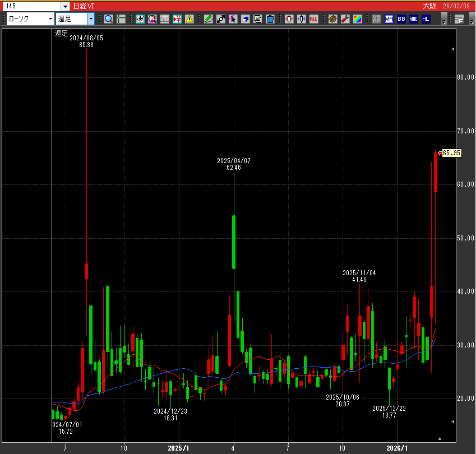Click the 2025/04/07 62.46 peak label

tap(234, 164)
